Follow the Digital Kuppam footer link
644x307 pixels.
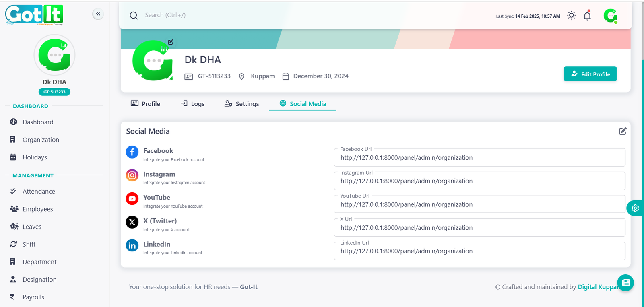point(597,287)
